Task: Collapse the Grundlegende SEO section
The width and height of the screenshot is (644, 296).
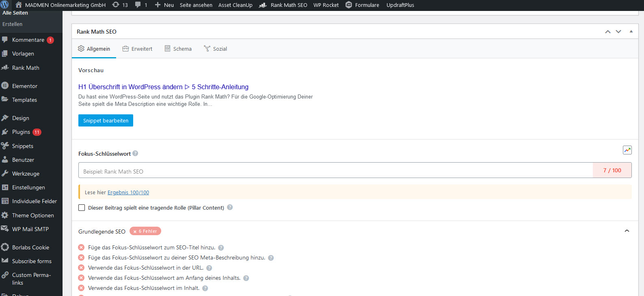Action: tap(627, 231)
